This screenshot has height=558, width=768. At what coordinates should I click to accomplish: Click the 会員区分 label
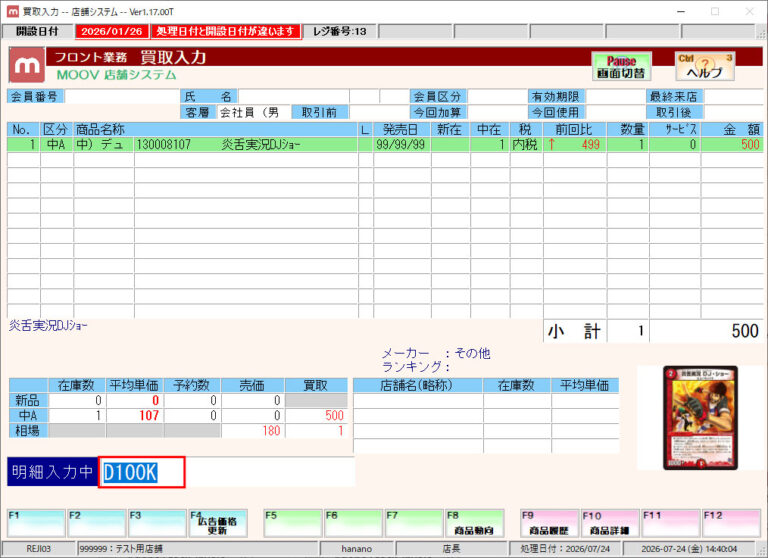438,97
